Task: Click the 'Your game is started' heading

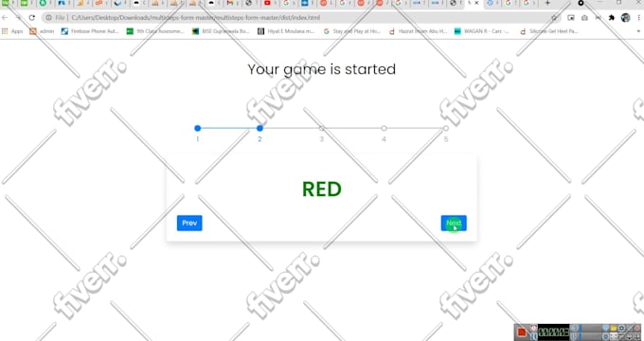Action: coord(322,69)
